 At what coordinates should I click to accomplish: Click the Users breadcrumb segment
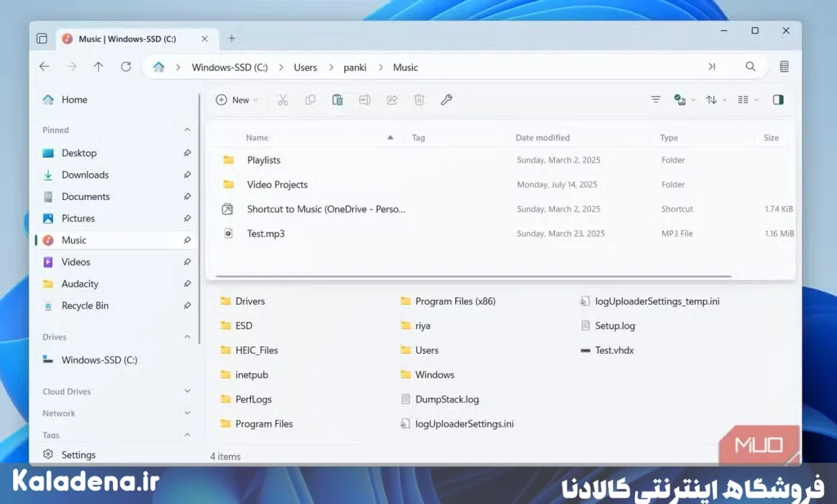306,67
